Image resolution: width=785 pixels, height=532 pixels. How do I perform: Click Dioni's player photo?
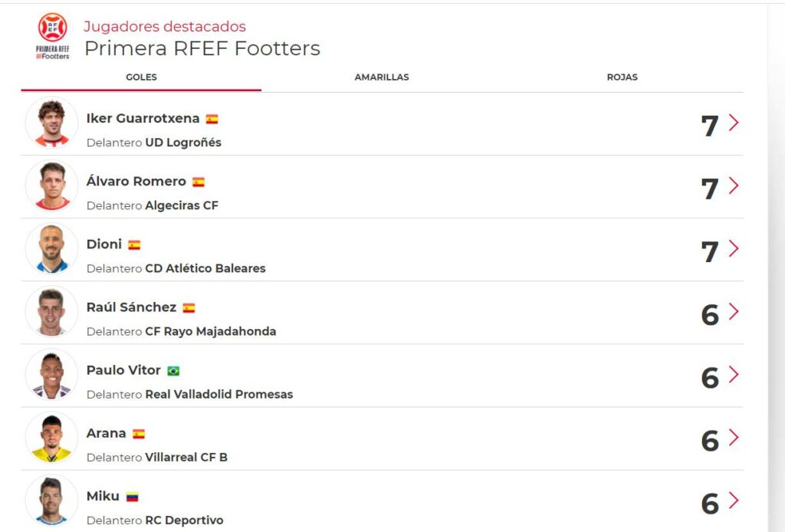(x=52, y=249)
